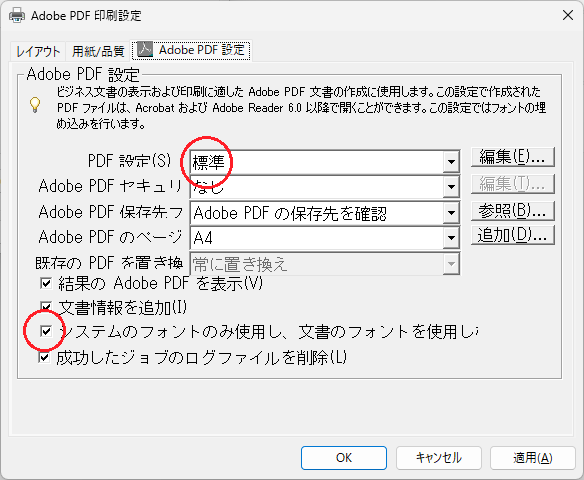The width and height of the screenshot is (584, 480).
Task: Click the キャンセル button
Action: (x=438, y=458)
